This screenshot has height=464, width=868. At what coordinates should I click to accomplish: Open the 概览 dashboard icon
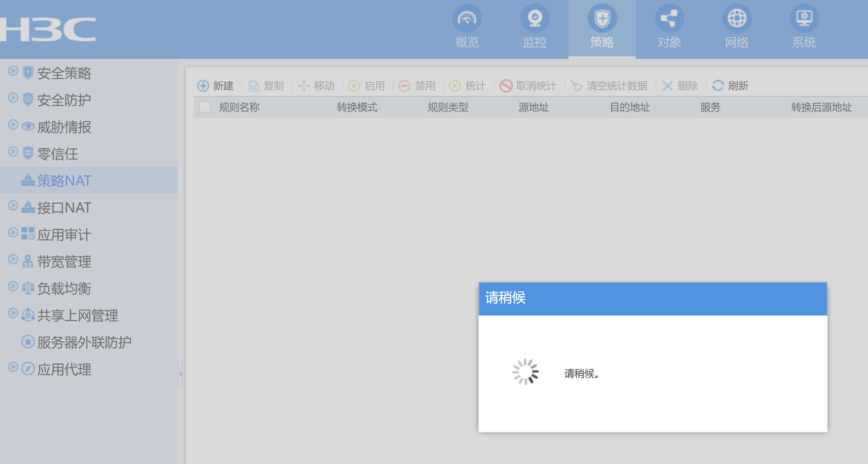(467, 19)
